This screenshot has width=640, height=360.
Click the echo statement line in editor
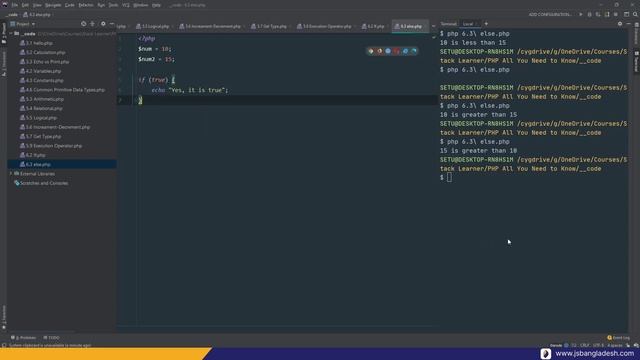(190, 90)
